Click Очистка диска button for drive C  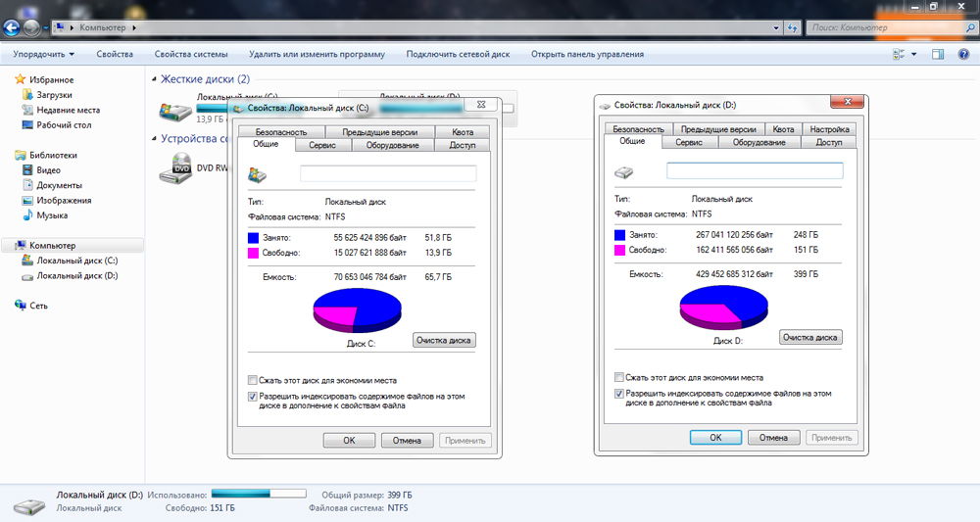click(x=444, y=341)
